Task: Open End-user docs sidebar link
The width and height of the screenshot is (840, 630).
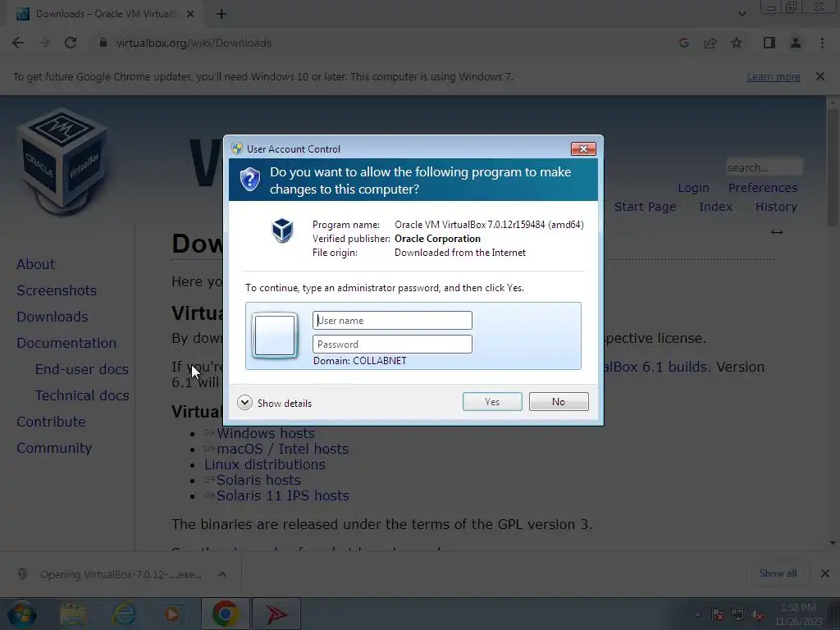Action: click(82, 369)
